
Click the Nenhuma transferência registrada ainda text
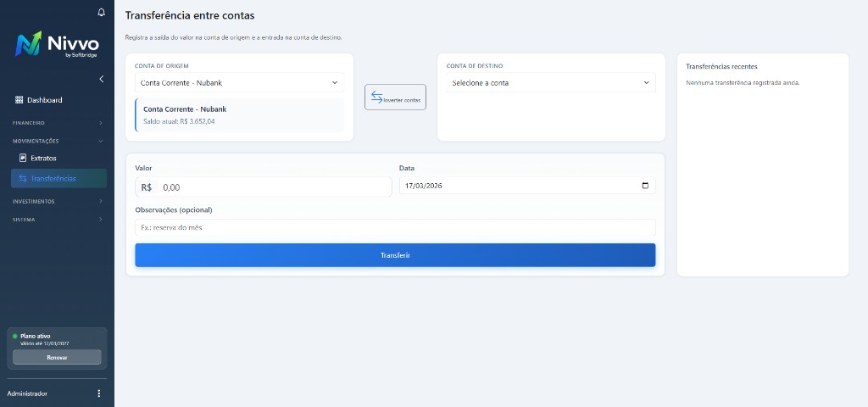click(x=743, y=83)
